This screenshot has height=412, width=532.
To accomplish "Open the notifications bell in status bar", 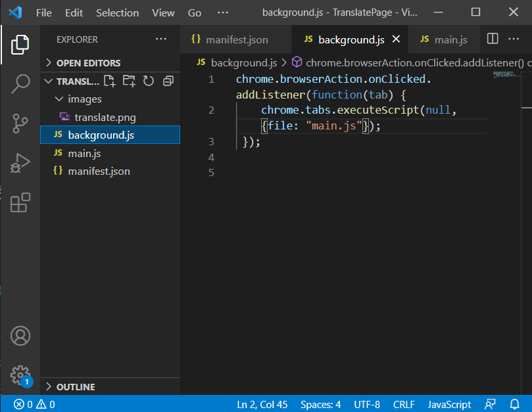I will click(x=515, y=404).
